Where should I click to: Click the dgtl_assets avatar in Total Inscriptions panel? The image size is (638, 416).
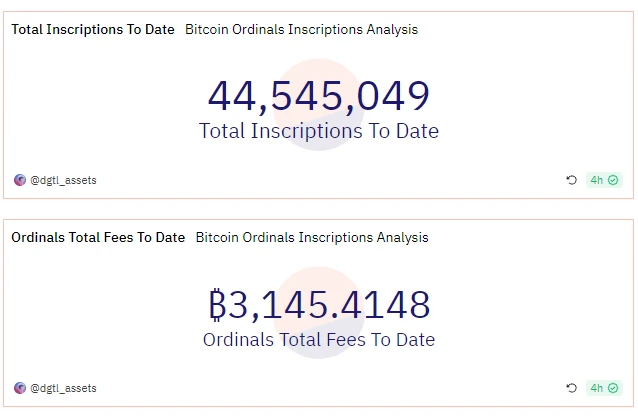[x=20, y=180]
